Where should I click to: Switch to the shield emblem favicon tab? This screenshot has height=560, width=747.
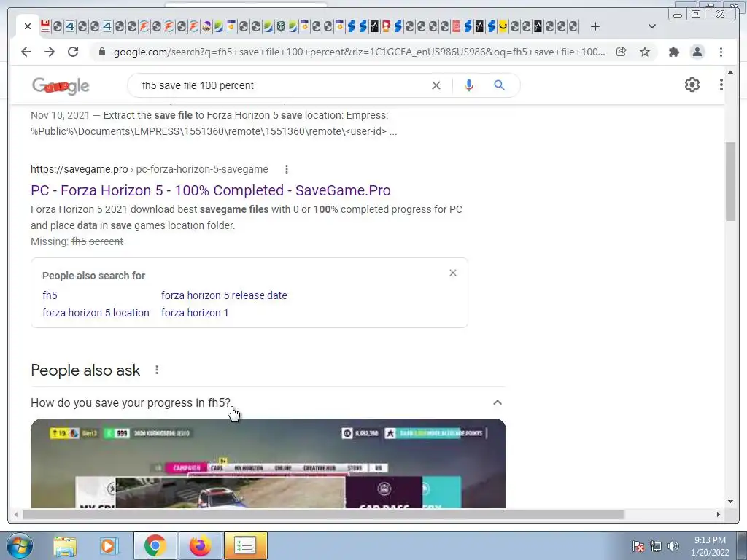tap(281, 26)
